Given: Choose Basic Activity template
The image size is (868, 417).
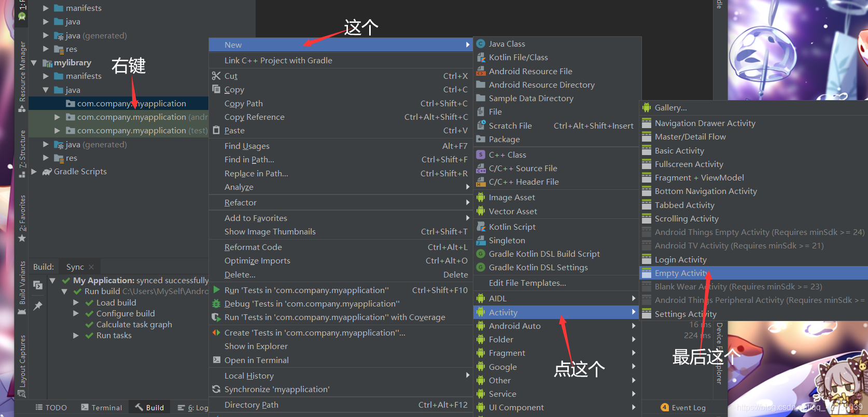Looking at the screenshot, I should (754, 150).
